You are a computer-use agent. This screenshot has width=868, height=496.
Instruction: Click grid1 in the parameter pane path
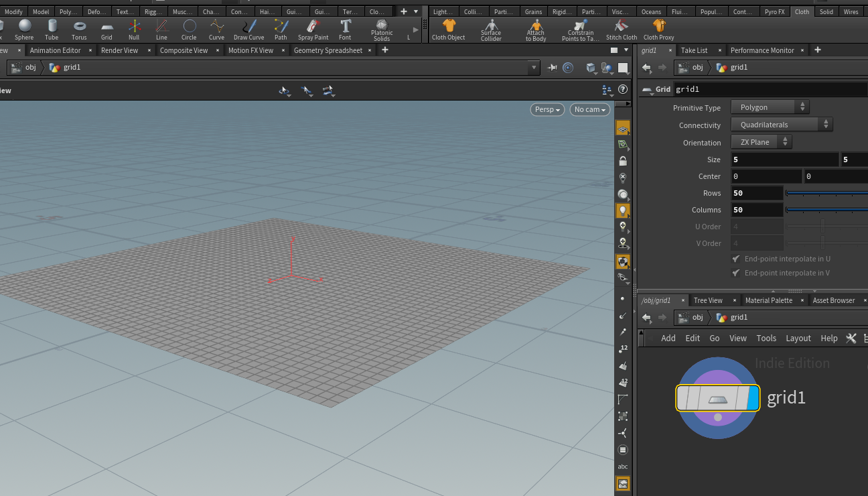pos(732,67)
